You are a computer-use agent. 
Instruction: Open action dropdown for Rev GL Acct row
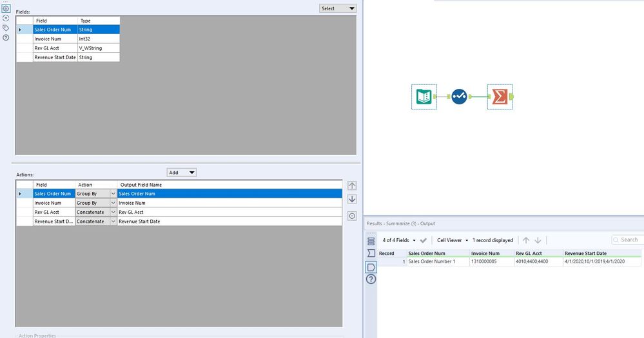113,212
